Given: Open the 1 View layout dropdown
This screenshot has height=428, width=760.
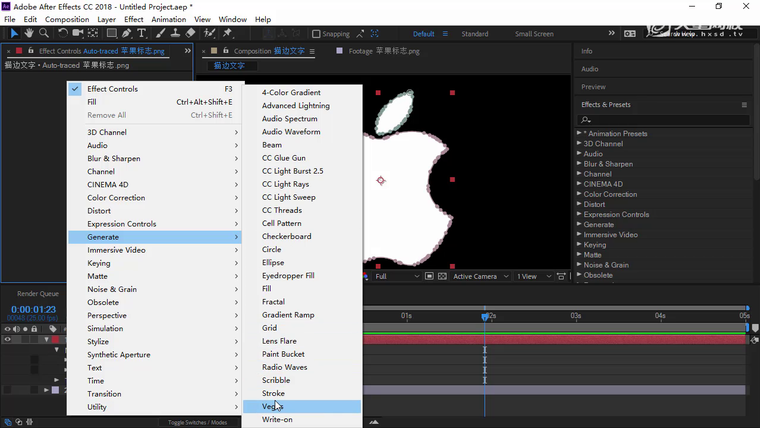Looking at the screenshot, I should pos(530,276).
